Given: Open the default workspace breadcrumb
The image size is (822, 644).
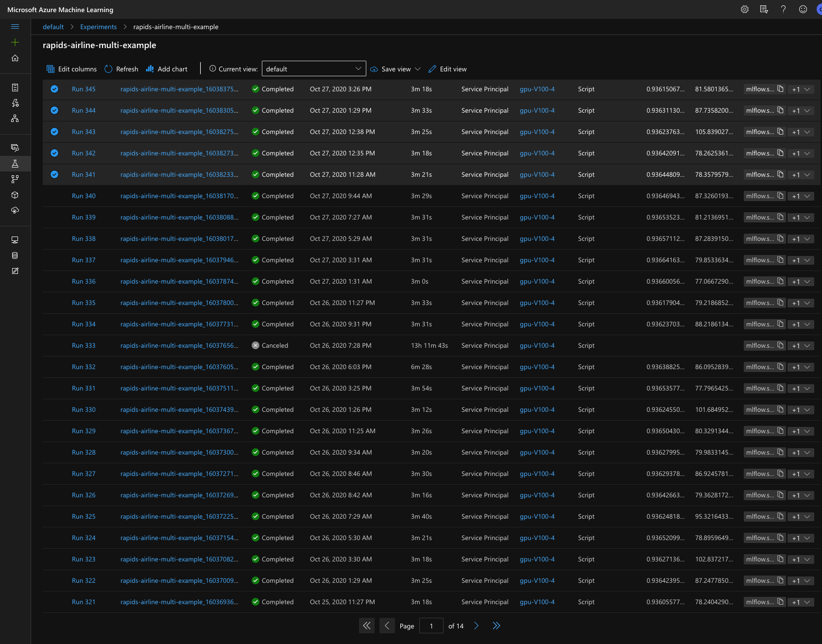Looking at the screenshot, I should [x=53, y=27].
